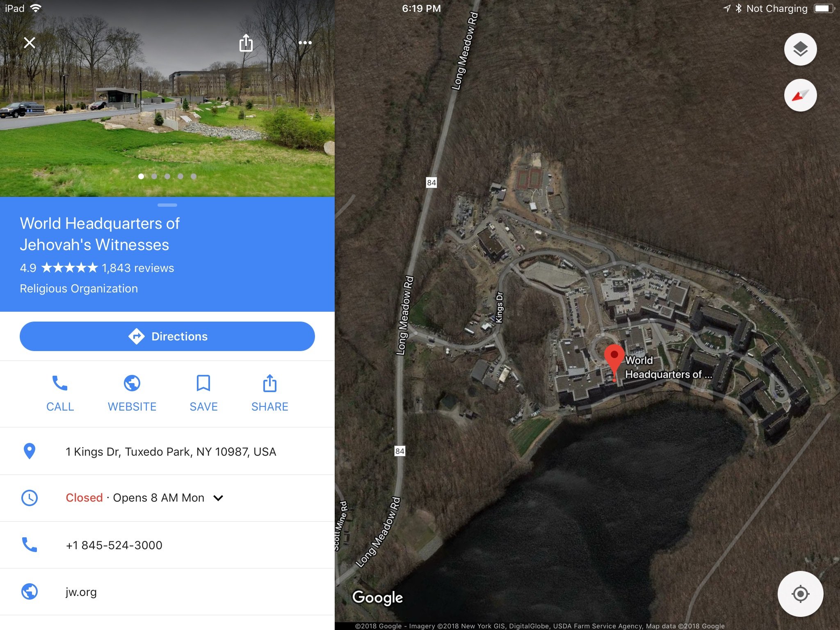Image resolution: width=840 pixels, height=630 pixels.
Task: Tap the panel drag handle bar
Action: (x=167, y=205)
